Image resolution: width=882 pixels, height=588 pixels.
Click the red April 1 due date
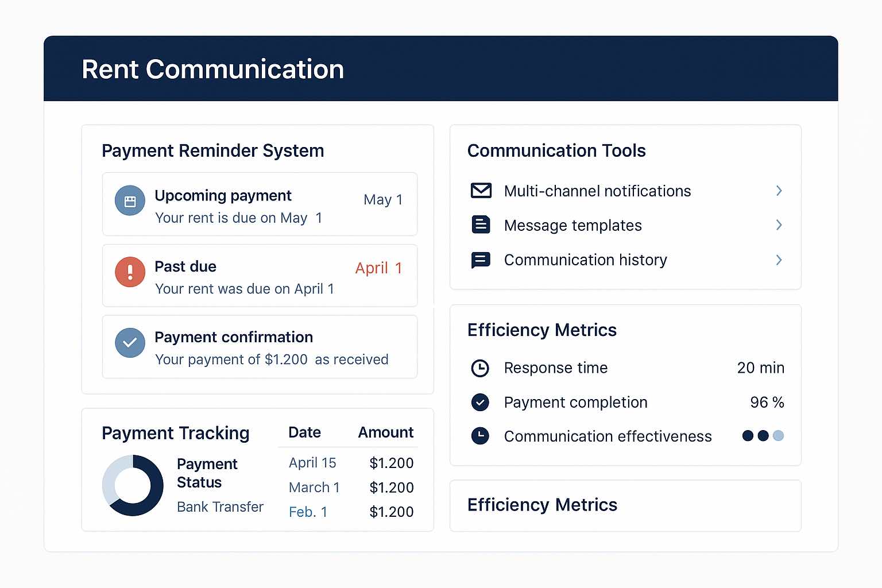pos(378,268)
